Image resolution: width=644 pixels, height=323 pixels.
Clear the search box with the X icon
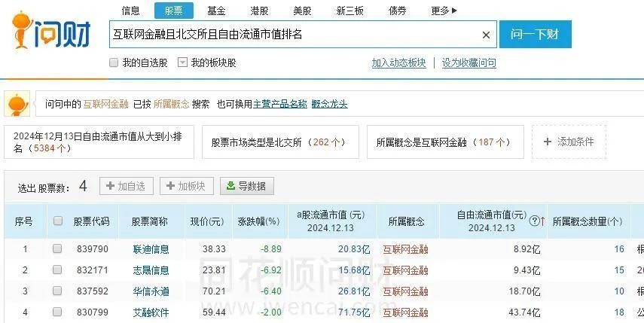(486, 35)
